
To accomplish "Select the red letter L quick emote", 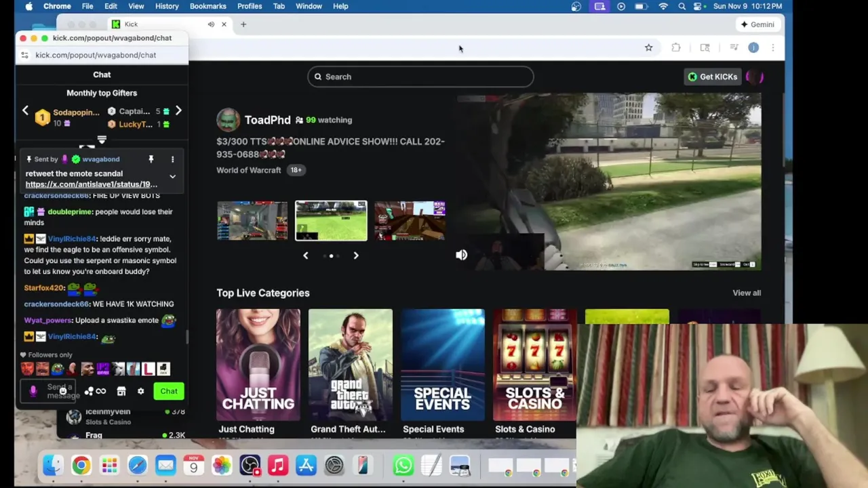I will (149, 369).
